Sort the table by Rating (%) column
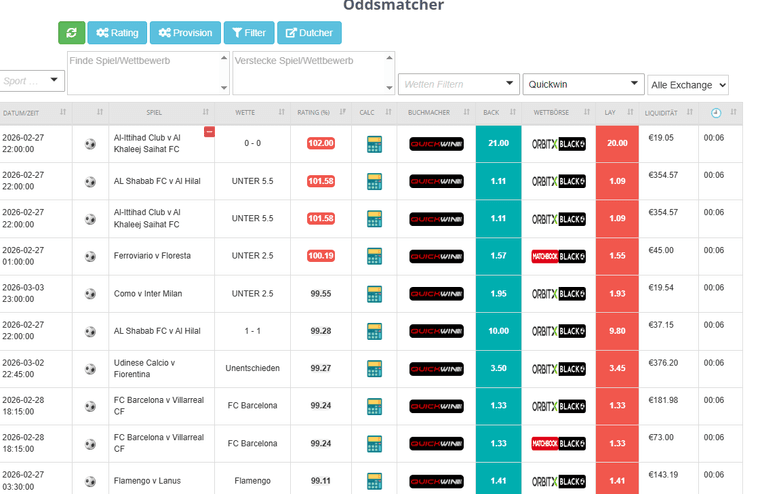Screen dimensions: 760x494 tap(320, 113)
